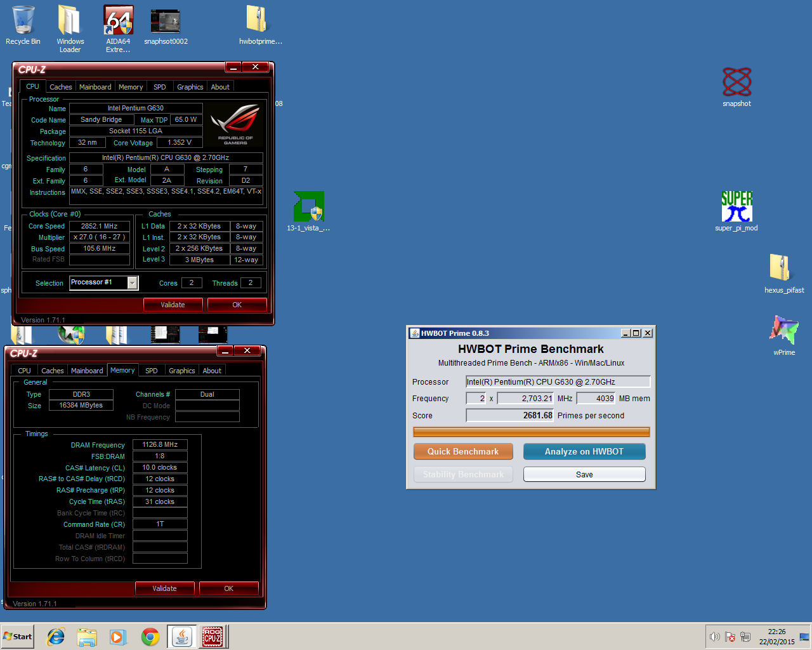Open the hwbotprime zip archive icon
812x650 pixels.
260,25
